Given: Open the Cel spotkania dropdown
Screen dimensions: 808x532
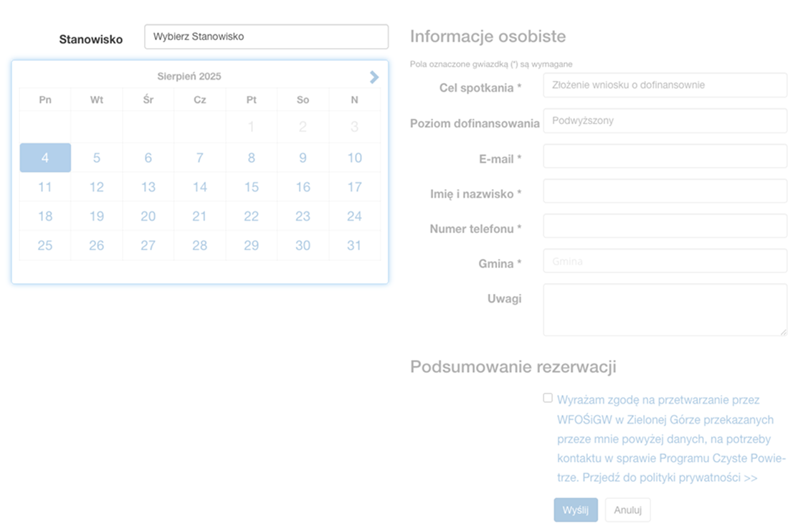Looking at the screenshot, I should [x=665, y=85].
